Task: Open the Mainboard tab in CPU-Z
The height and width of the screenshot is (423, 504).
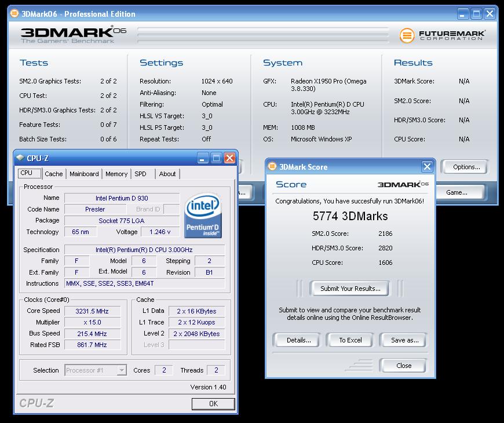Action: pyautogui.click(x=84, y=174)
